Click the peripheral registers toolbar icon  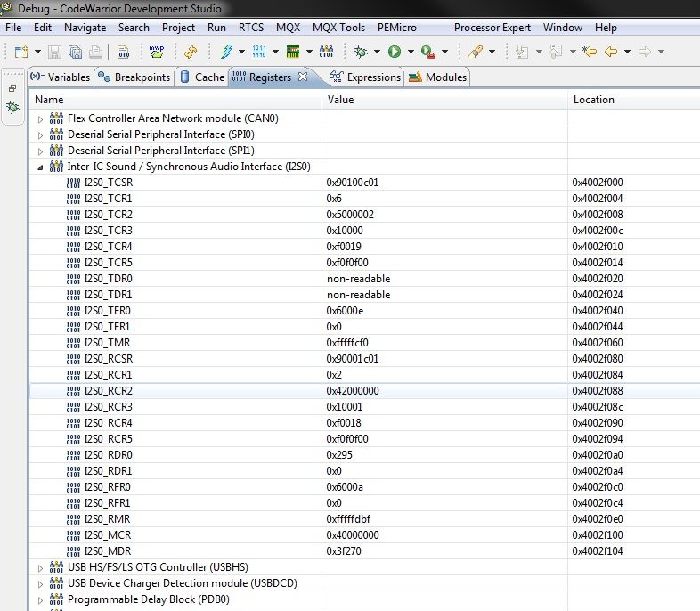click(326, 52)
